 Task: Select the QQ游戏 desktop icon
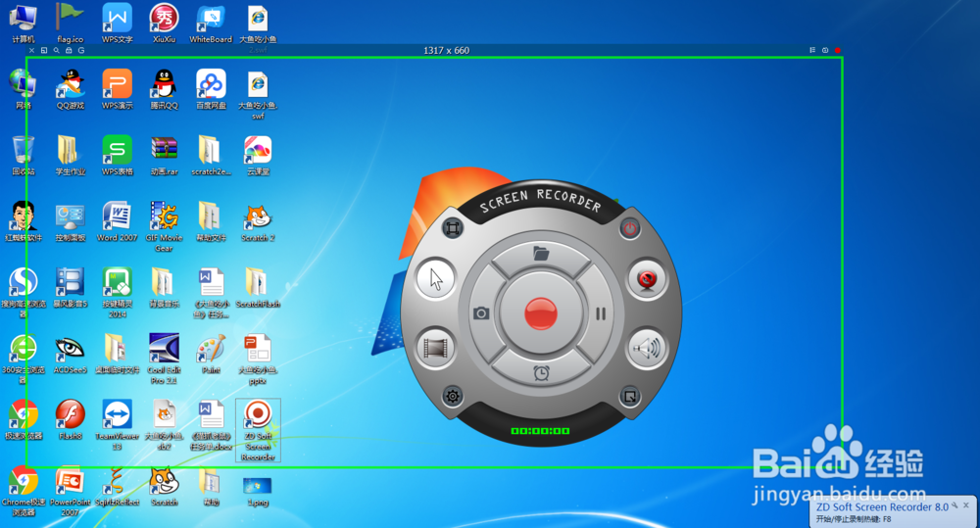70,89
